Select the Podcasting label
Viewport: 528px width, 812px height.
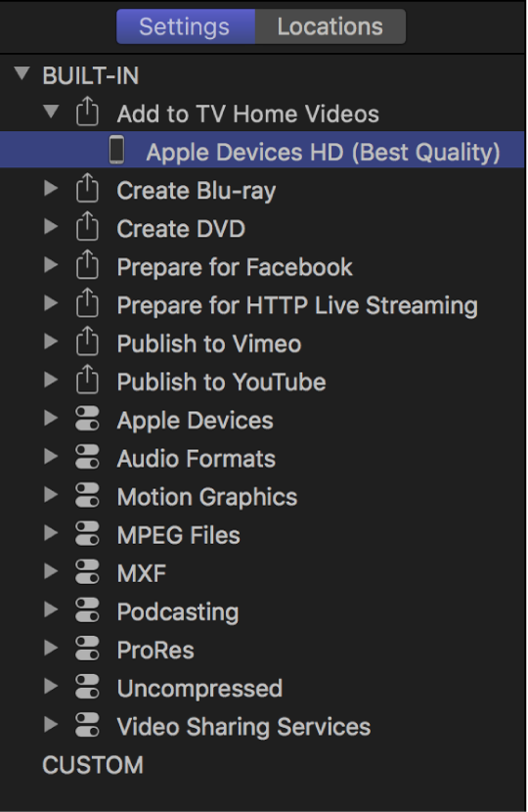click(x=178, y=612)
